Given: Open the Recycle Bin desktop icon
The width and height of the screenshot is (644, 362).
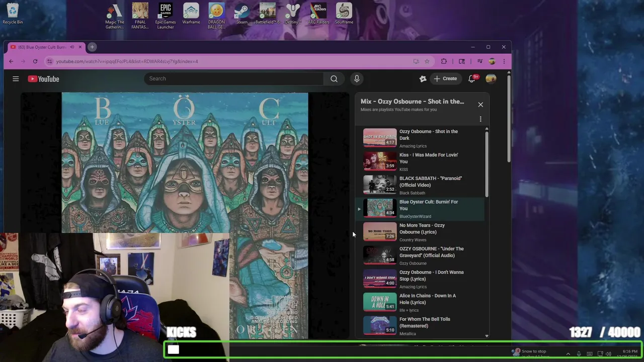Looking at the screenshot, I should pos(13,14).
